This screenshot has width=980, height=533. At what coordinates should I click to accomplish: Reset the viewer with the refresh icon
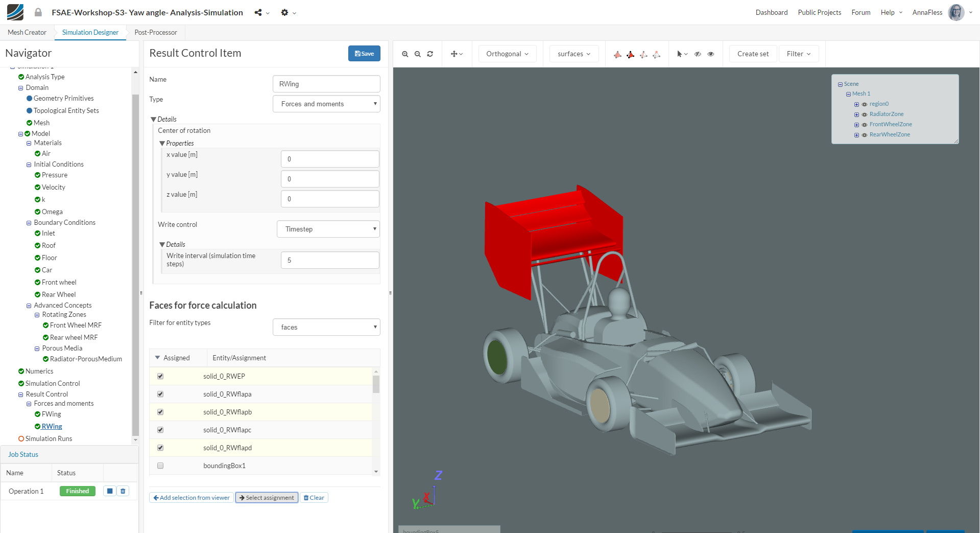430,54
